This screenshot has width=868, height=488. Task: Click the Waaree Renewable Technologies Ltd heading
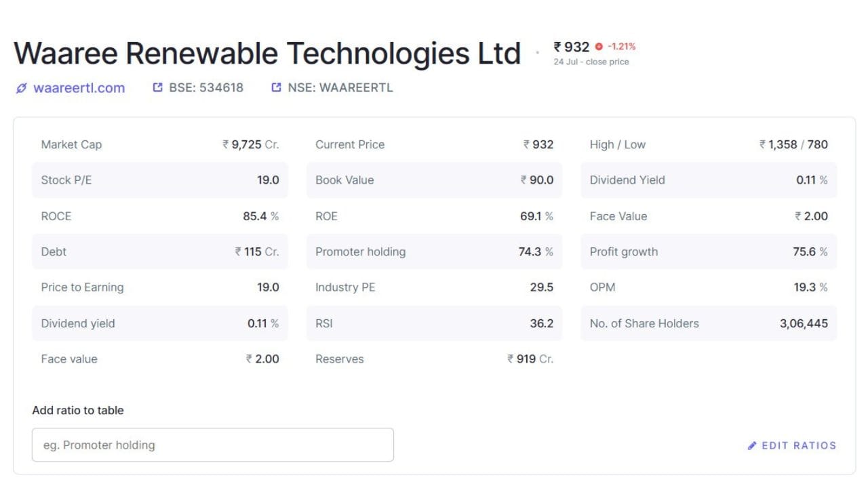267,54
